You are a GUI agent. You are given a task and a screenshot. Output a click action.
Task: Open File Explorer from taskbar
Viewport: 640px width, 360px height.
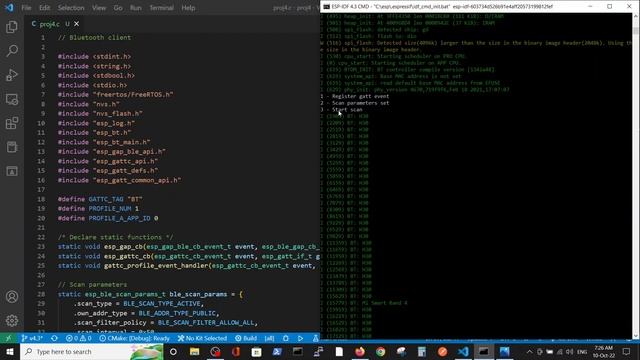(195, 351)
